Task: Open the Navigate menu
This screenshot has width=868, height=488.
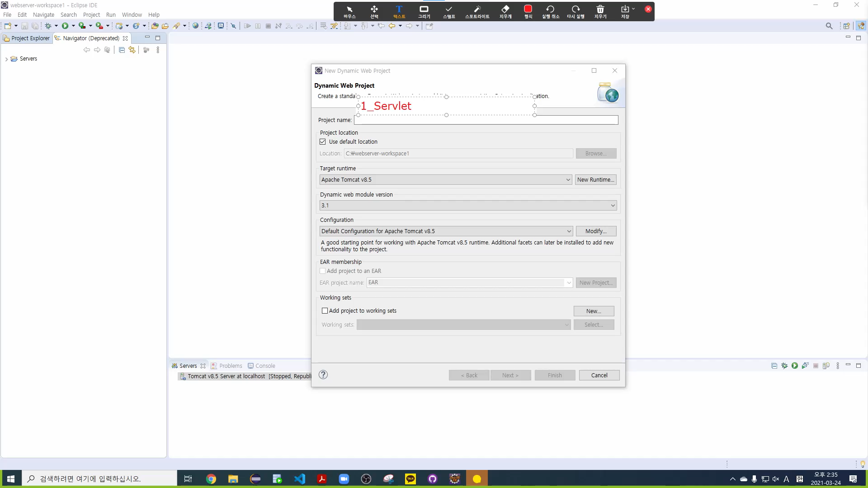Action: click(x=43, y=14)
